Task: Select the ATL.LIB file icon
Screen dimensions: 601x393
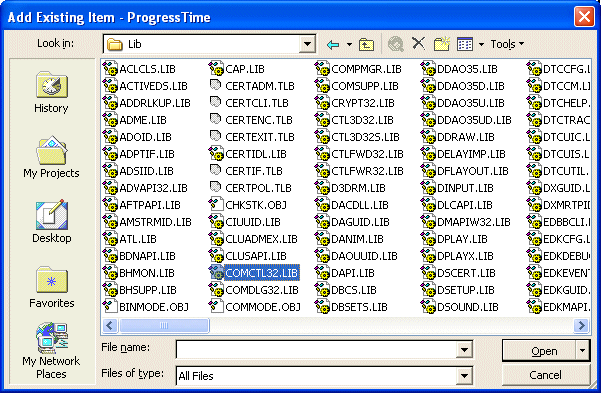Action: click(110, 239)
